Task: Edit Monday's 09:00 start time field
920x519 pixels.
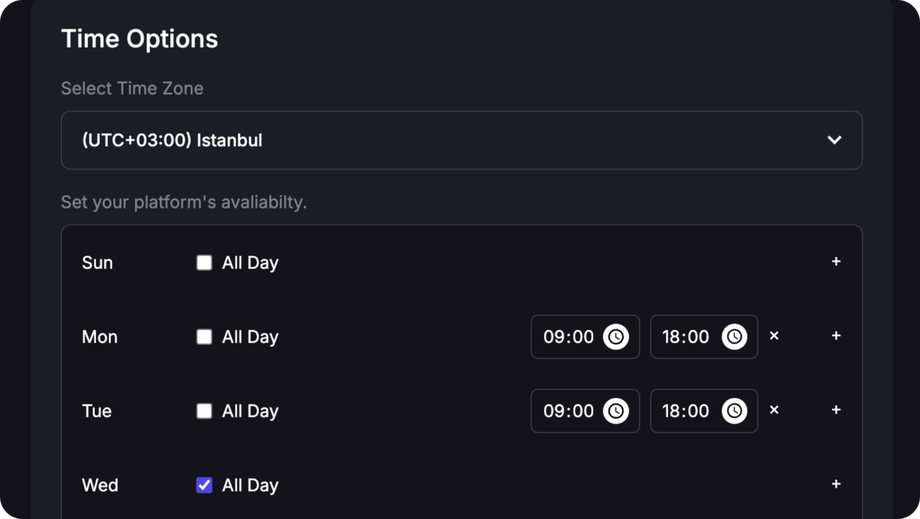Action: (568, 337)
